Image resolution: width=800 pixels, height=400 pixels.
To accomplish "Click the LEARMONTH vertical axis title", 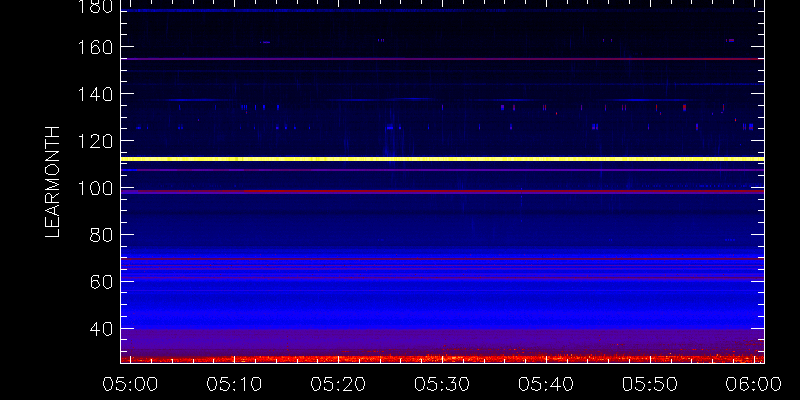I will pyautogui.click(x=53, y=182).
